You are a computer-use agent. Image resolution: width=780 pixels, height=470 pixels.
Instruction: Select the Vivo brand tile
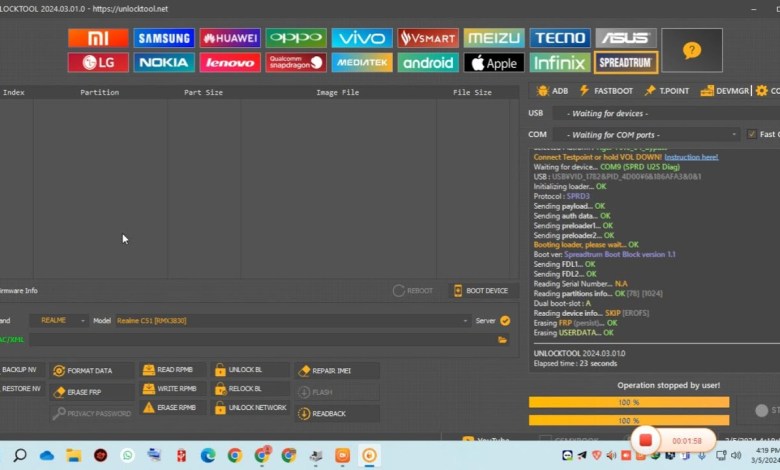[362, 38]
